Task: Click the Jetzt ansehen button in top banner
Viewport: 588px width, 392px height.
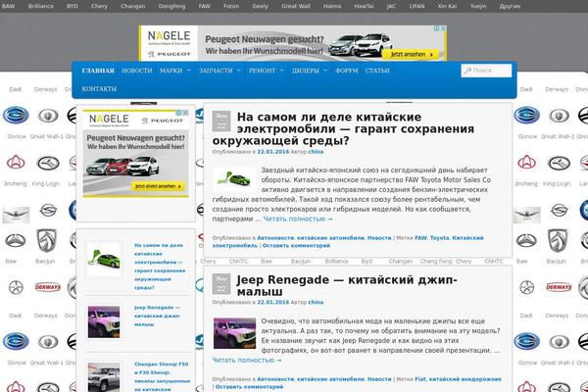Action: [x=411, y=55]
